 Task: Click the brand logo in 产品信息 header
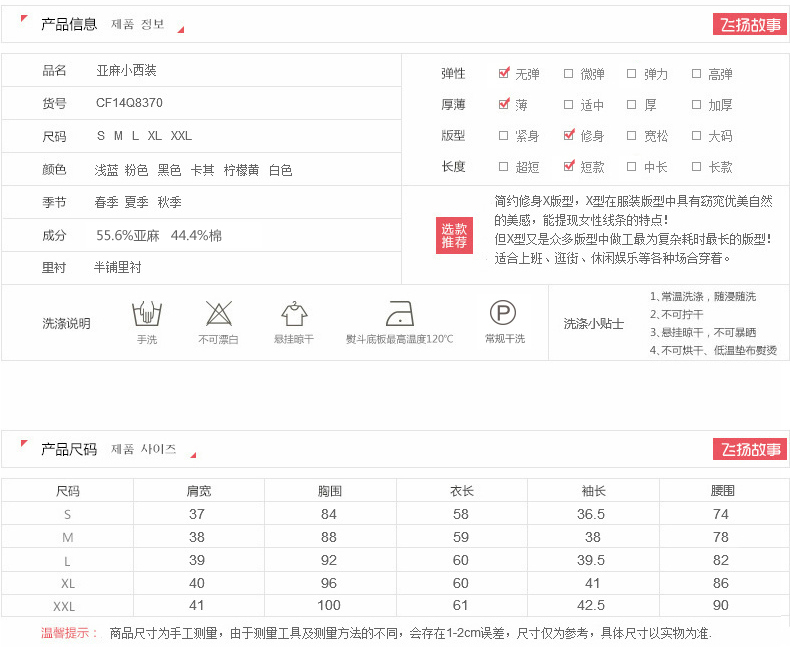tap(750, 25)
